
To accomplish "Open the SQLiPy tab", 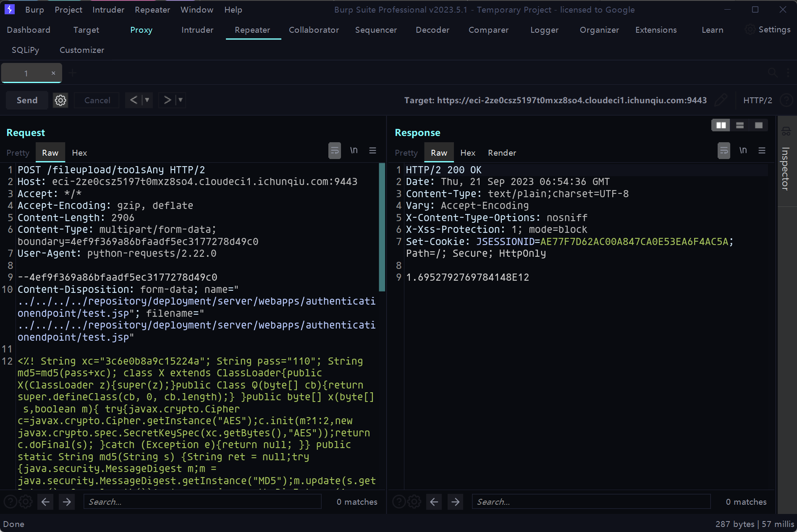I will tap(25, 50).
